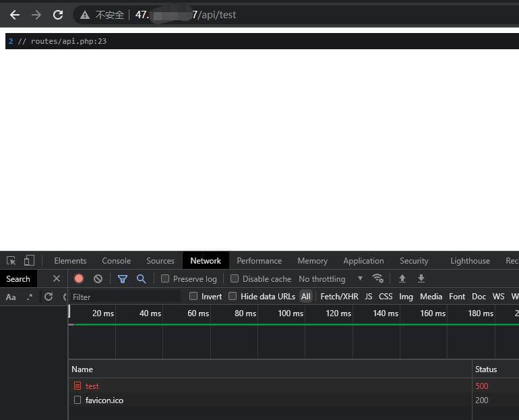The width and height of the screenshot is (519, 420).
Task: Filter requests by Media
Action: click(x=431, y=297)
